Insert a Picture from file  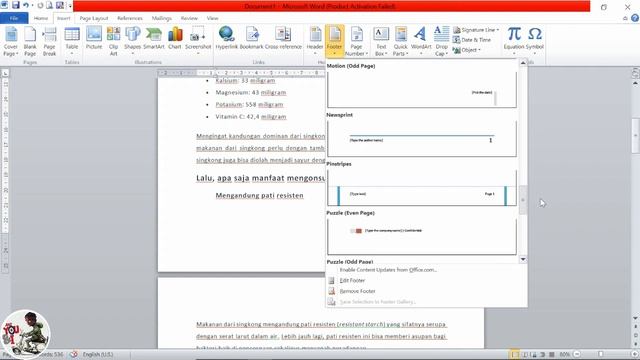[x=94, y=39]
